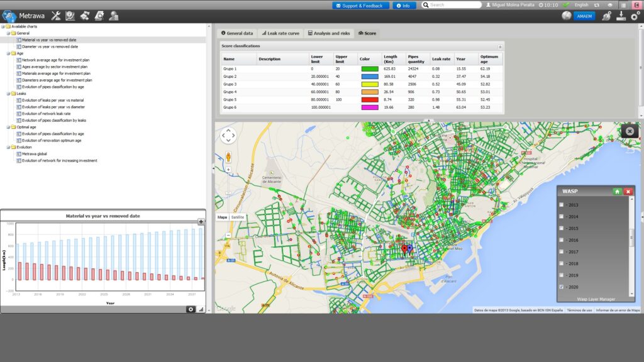
Task: Click the Info button
Action: [x=404, y=5]
